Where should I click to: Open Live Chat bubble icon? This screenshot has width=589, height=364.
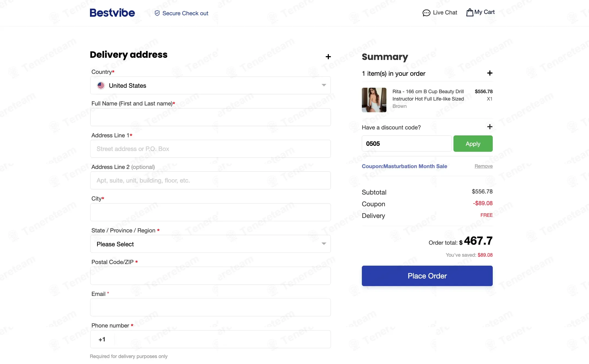(x=426, y=13)
